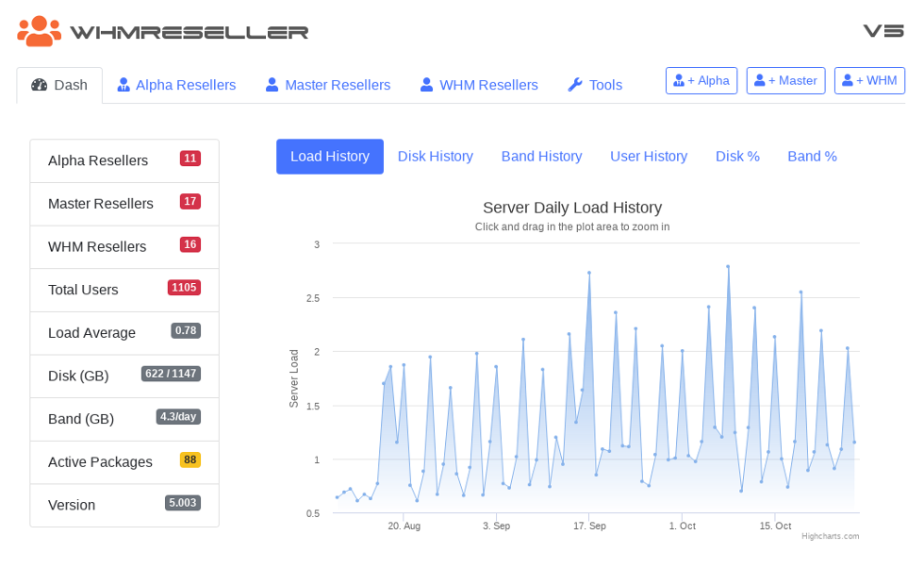The image size is (924, 585).
Task: Click the Alpha Resellers group icon
Action: pos(124,85)
